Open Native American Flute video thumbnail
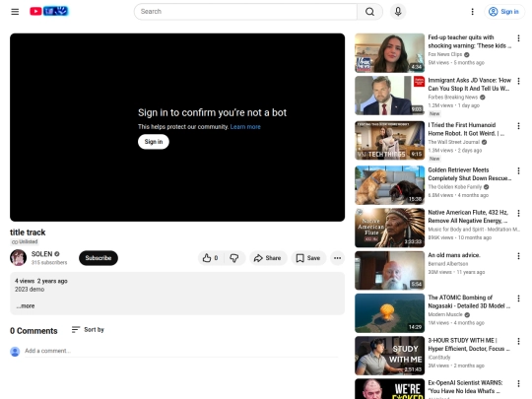Viewport: 532px width, 399px height. [x=389, y=228]
